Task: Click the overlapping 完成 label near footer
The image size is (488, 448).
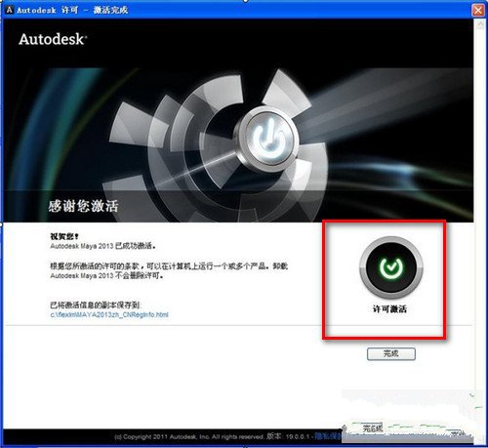Action: 372,428
